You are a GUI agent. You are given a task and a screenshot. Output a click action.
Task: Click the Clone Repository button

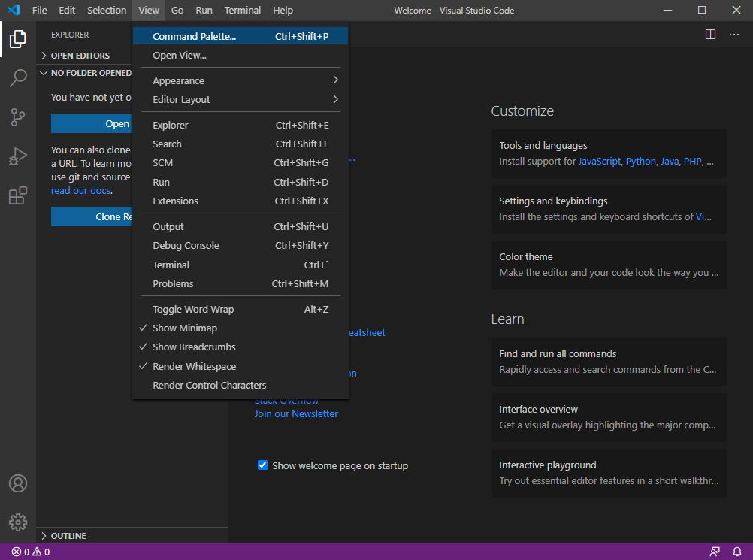92,216
